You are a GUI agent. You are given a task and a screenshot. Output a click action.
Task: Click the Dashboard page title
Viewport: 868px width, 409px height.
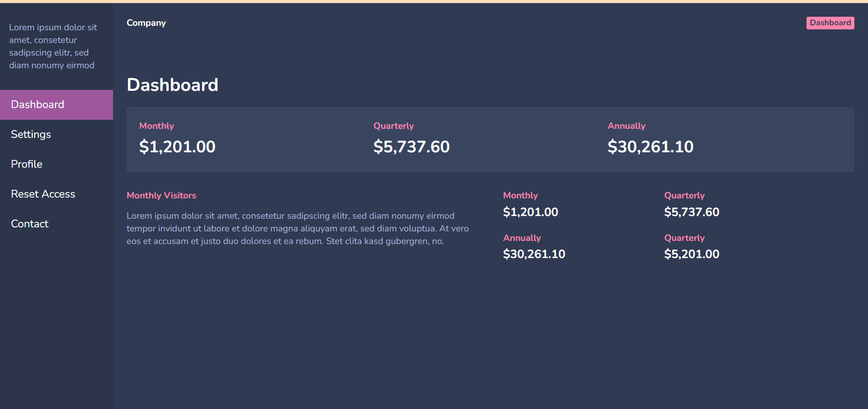(173, 85)
